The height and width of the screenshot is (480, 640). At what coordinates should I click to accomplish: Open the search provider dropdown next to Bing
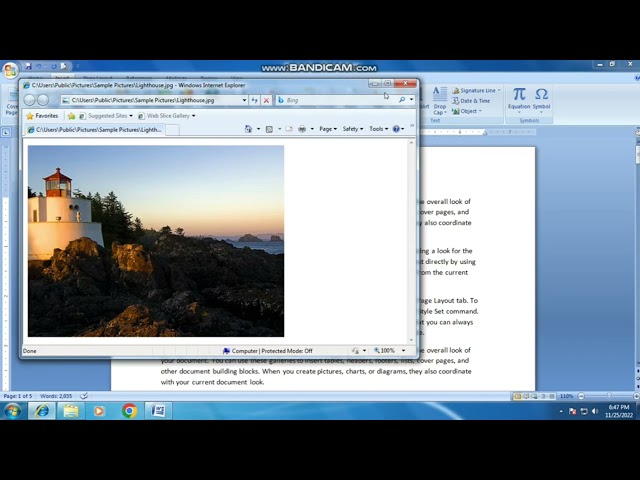(411, 100)
